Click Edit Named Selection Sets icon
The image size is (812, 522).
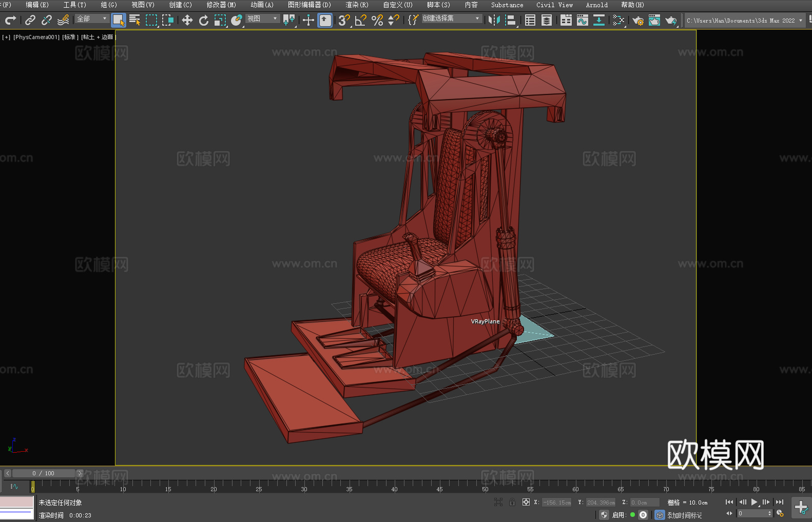coord(413,20)
